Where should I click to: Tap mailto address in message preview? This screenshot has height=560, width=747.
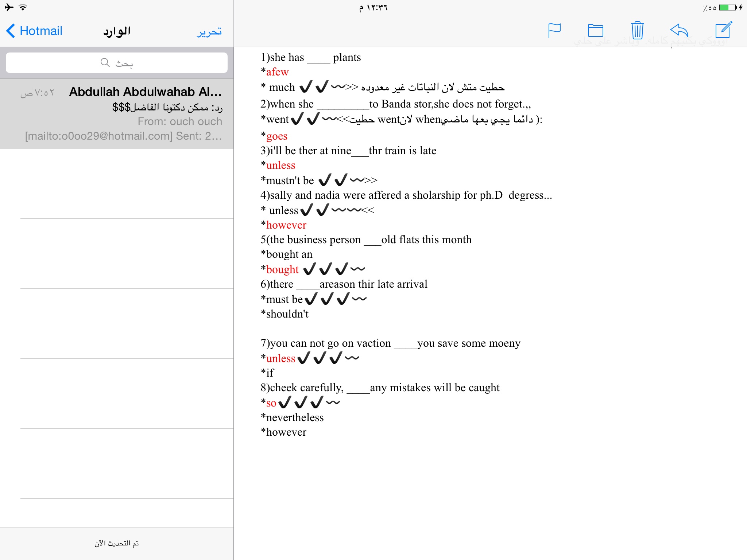click(98, 136)
